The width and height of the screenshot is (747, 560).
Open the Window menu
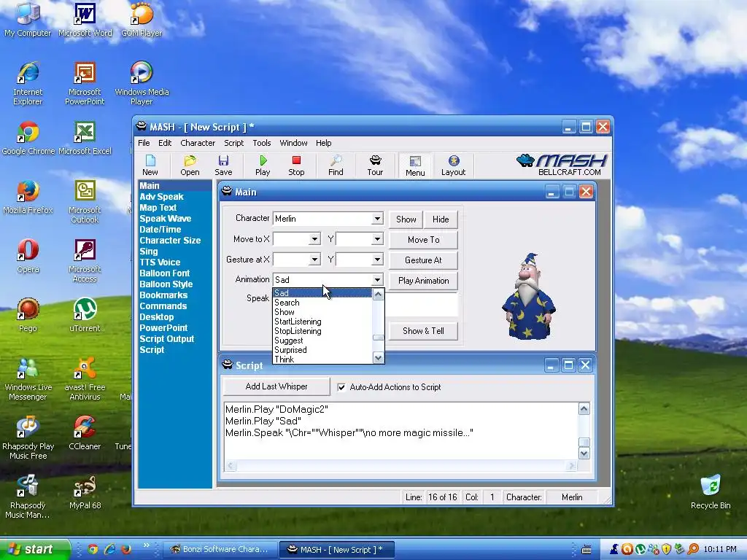pos(293,143)
